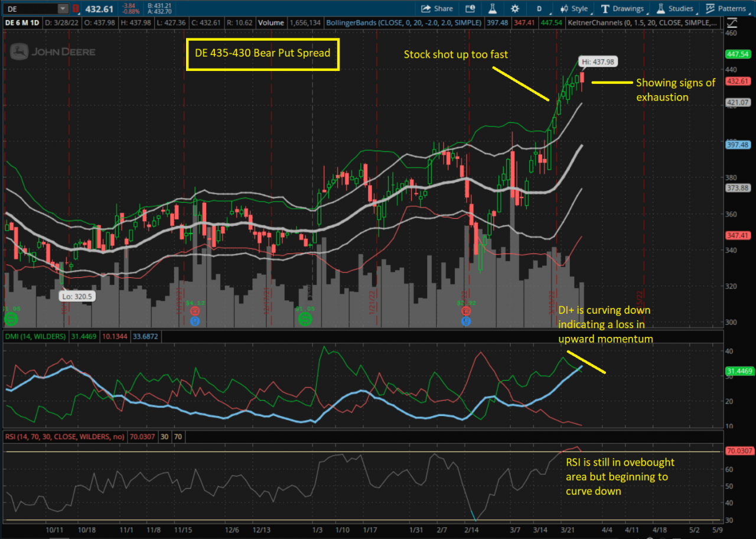Expand the DE symbol selector dropdown arrow
The image size is (756, 539).
point(63,8)
